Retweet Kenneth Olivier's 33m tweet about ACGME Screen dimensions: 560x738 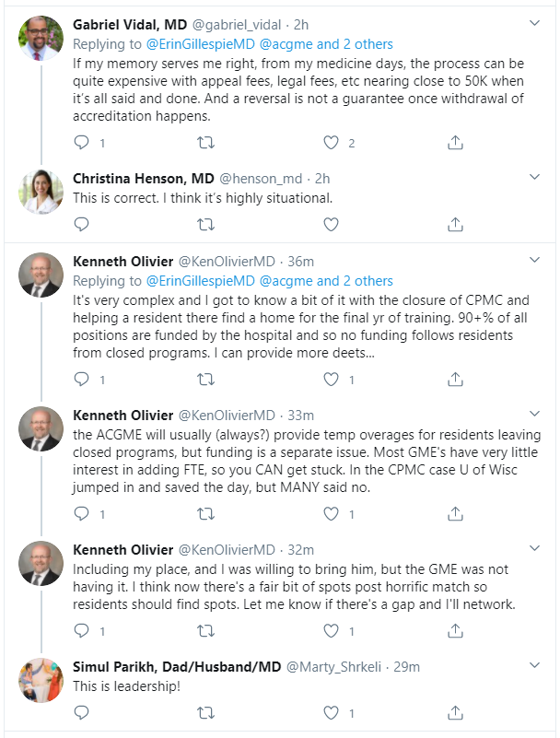[206, 514]
